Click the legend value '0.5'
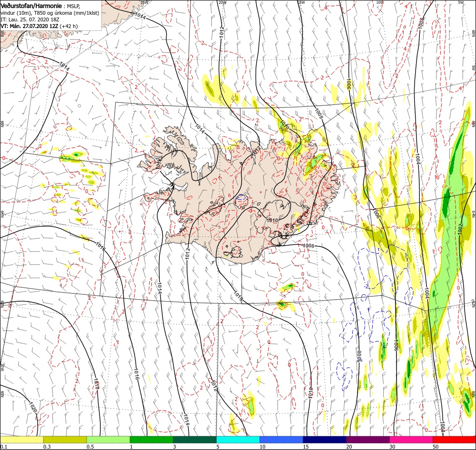This screenshot has height=450, width=476. tap(90, 446)
